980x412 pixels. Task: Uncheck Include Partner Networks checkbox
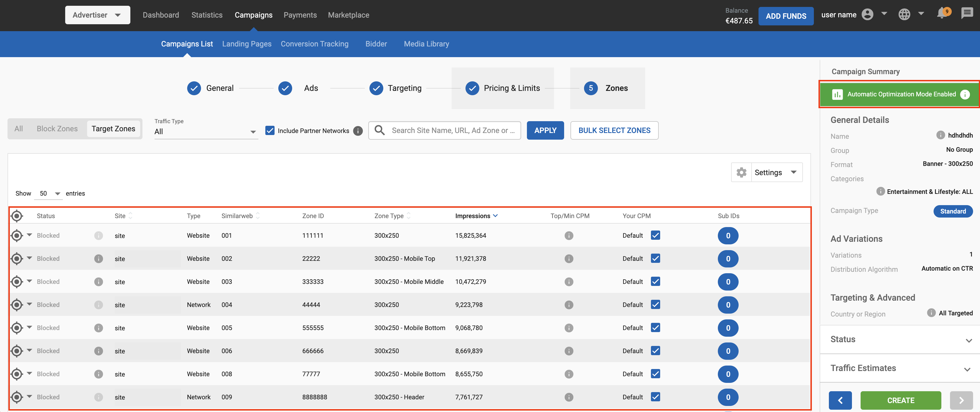coord(270,130)
